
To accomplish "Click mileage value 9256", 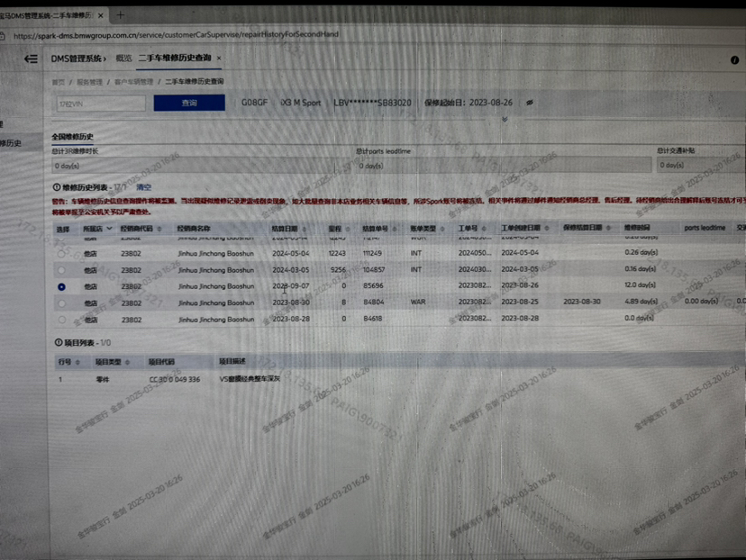I will (x=338, y=270).
